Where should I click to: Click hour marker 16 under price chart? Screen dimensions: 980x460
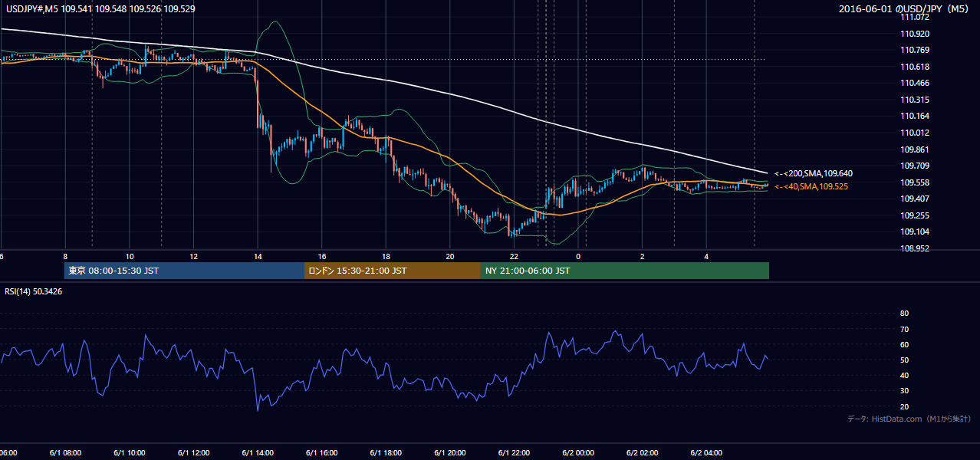point(322,256)
